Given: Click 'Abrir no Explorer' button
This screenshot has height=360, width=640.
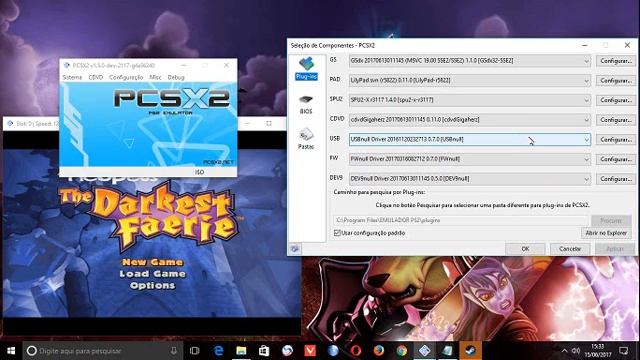Looking at the screenshot, I should [606, 233].
